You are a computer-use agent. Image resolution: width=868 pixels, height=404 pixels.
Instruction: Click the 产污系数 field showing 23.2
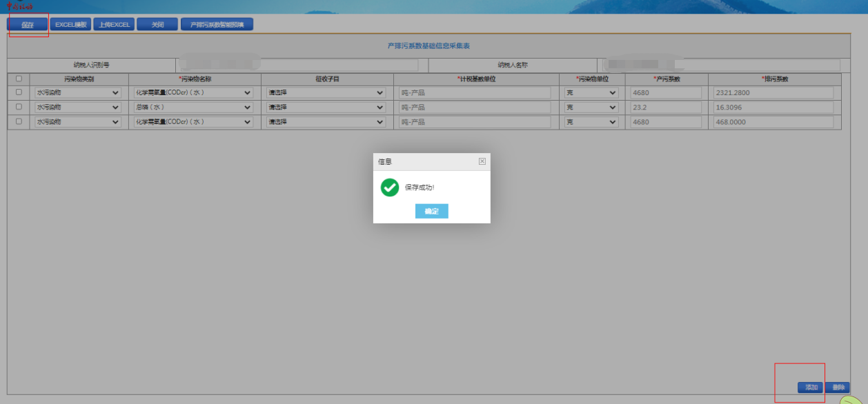coord(665,108)
